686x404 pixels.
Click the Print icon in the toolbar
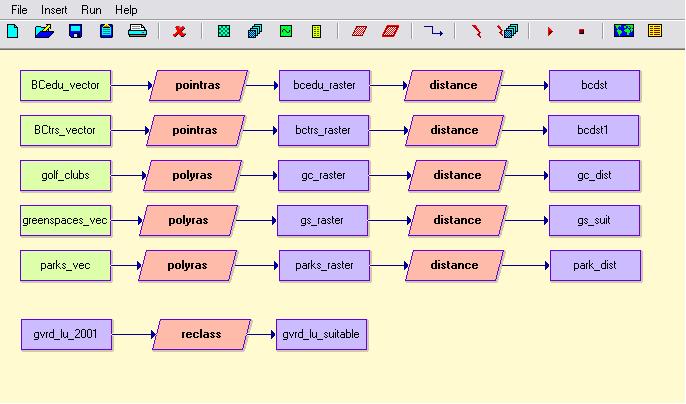[x=138, y=31]
